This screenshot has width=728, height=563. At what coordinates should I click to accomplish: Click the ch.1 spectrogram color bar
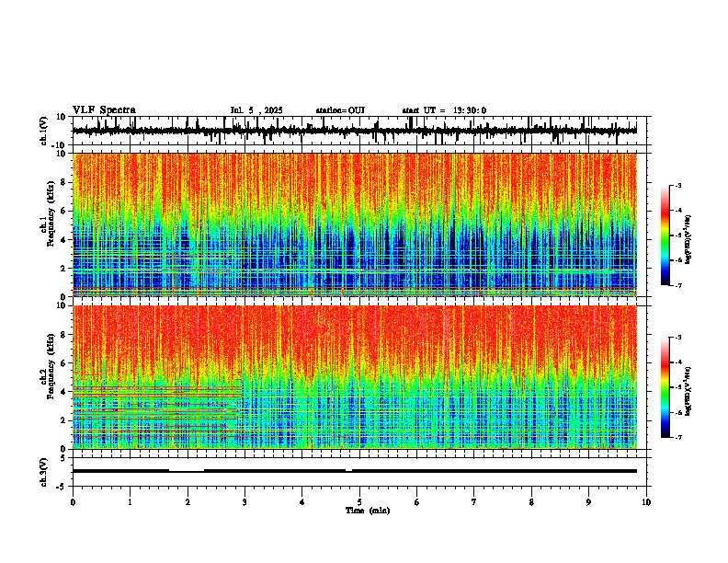coord(665,235)
